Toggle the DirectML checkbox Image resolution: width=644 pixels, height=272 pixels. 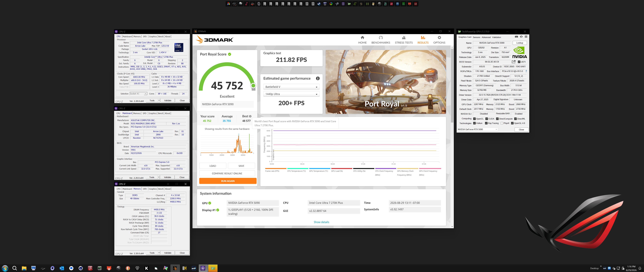point(515,119)
